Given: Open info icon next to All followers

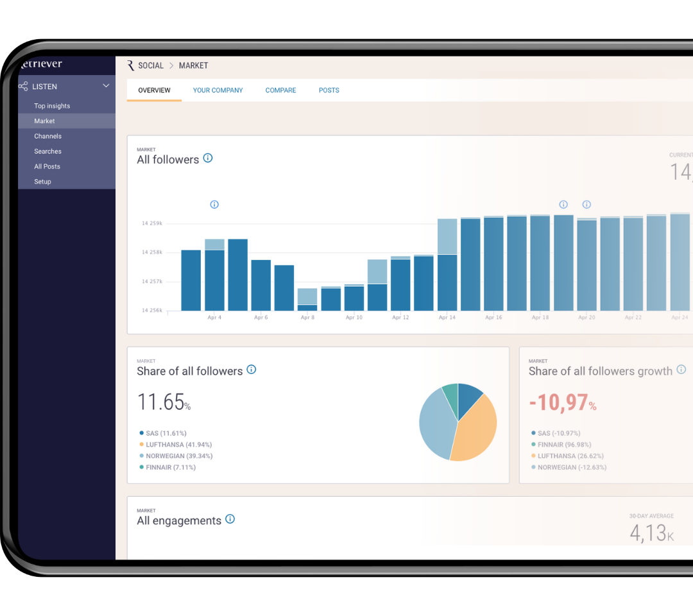Looking at the screenshot, I should coord(208,158).
